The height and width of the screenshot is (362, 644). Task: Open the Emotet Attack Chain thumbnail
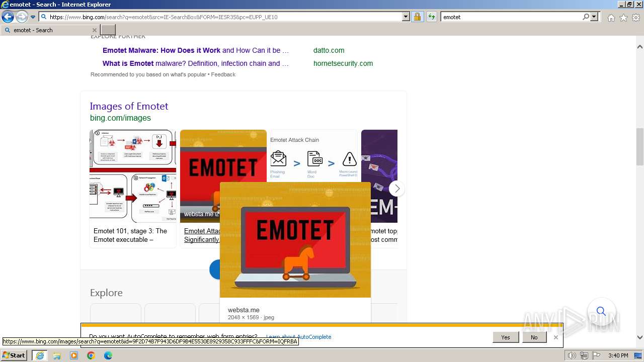313,156
